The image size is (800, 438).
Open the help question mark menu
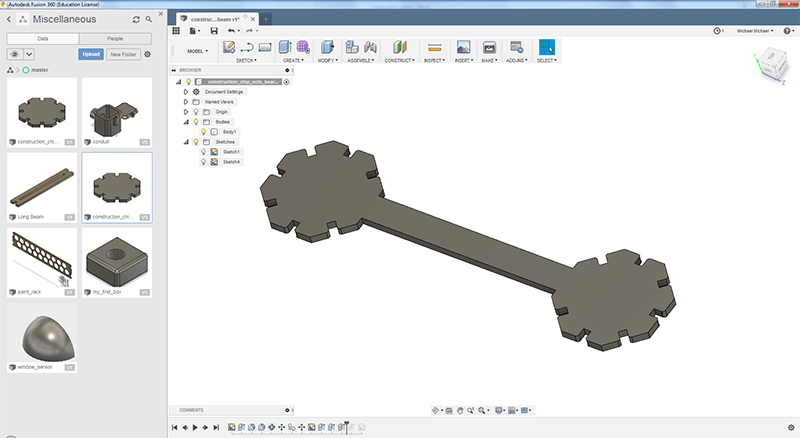tap(787, 31)
